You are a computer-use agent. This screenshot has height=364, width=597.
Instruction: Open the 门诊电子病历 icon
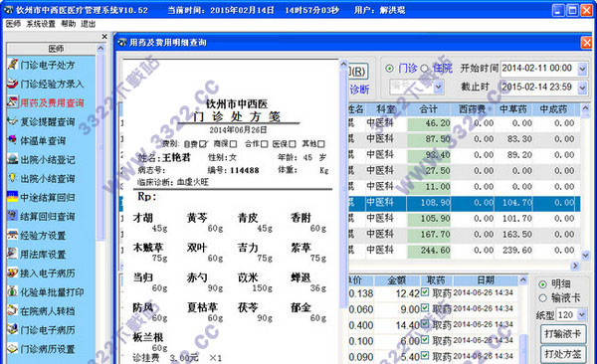tap(13, 329)
